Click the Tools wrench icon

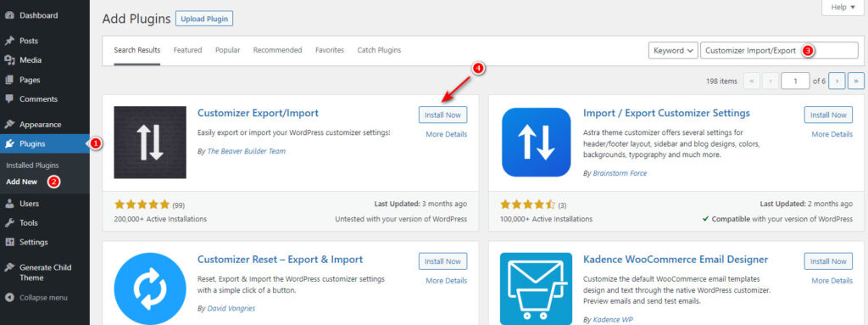pyautogui.click(x=8, y=223)
